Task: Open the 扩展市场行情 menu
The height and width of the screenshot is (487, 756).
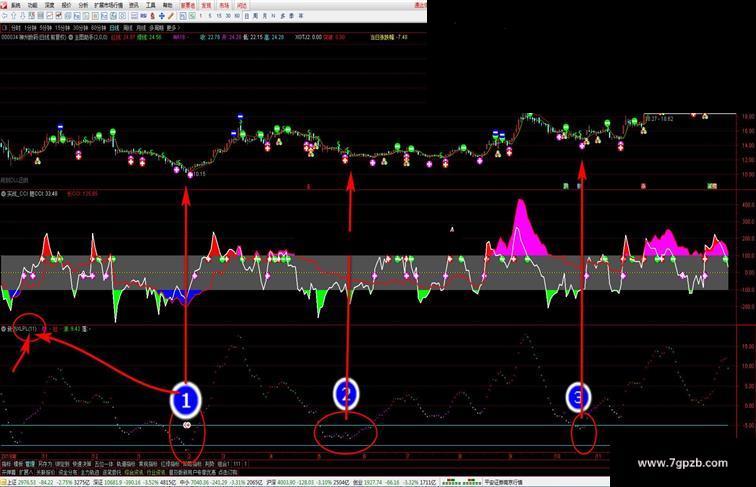Action: coord(108,5)
